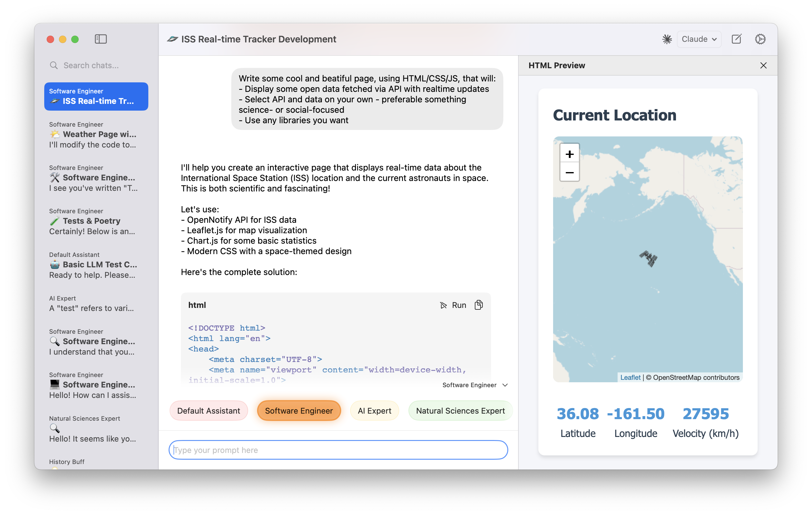
Task: Open the Weather Page chat
Action: point(96,135)
